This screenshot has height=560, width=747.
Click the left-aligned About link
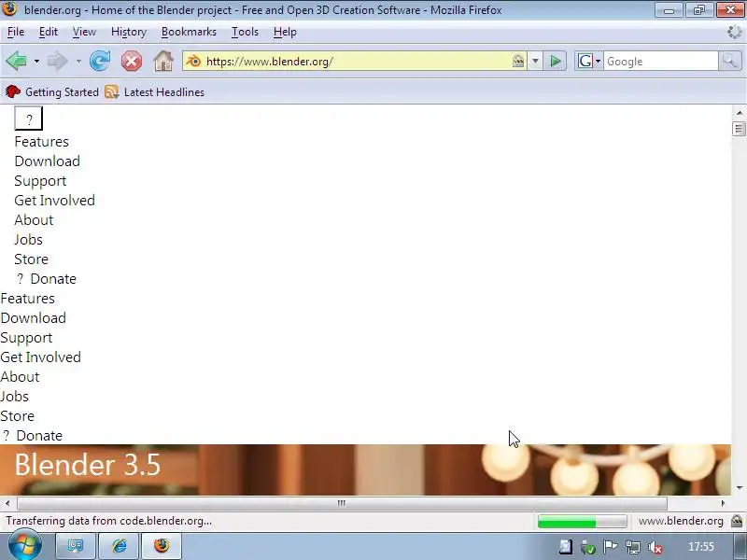pyautogui.click(x=20, y=377)
